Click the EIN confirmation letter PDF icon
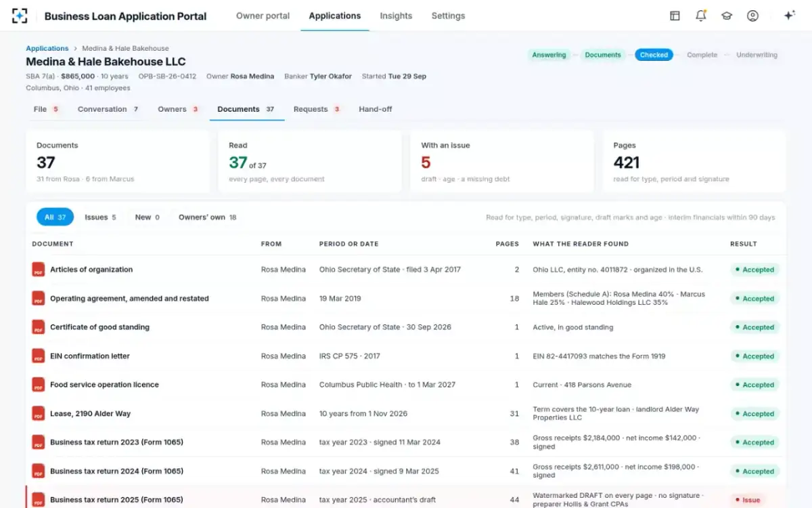This screenshot has height=508, width=812. tap(39, 356)
